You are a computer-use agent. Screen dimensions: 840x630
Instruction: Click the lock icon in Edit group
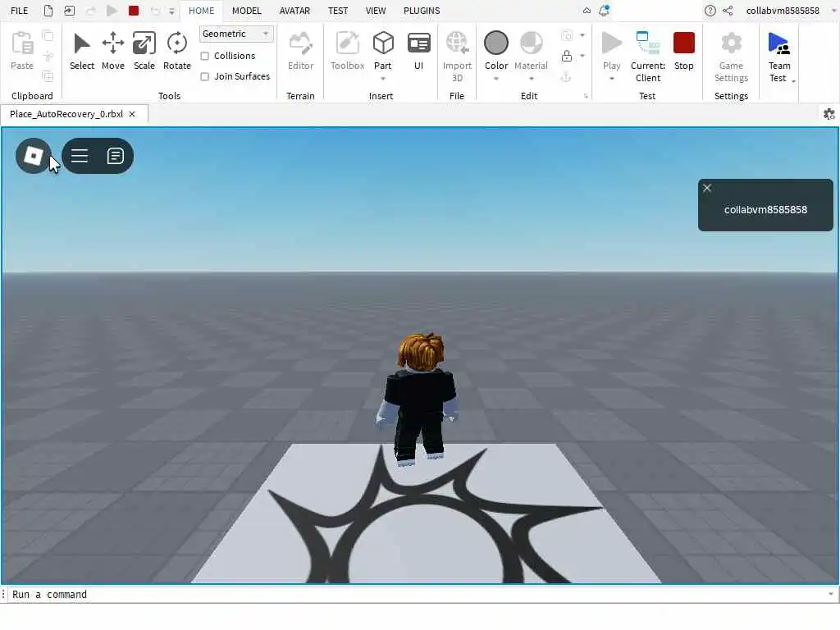[x=566, y=57]
